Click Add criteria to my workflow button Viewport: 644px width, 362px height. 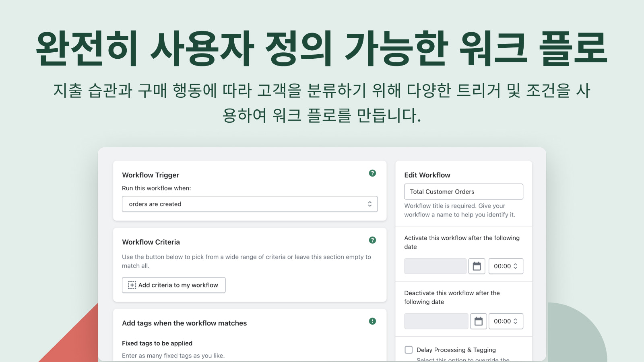(x=173, y=285)
